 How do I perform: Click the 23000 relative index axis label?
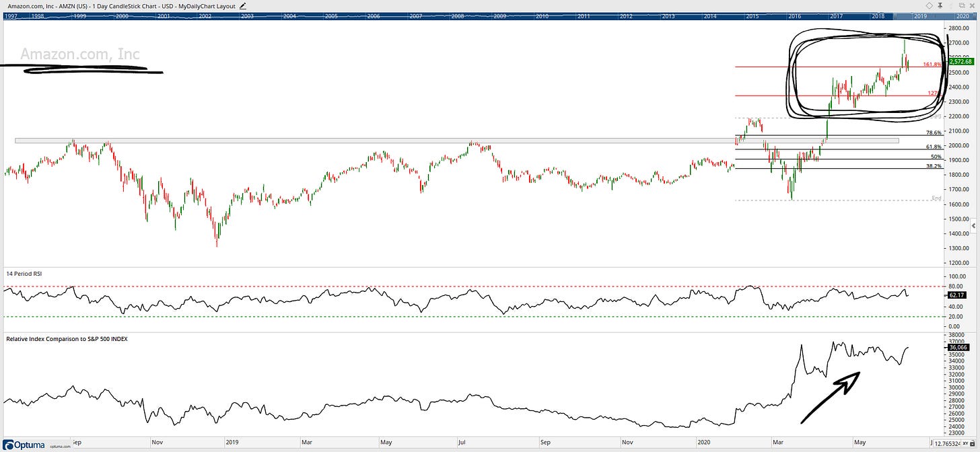pyautogui.click(x=956, y=434)
